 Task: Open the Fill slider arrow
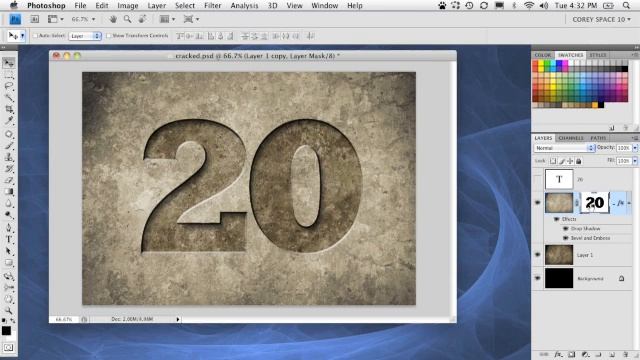[635, 161]
